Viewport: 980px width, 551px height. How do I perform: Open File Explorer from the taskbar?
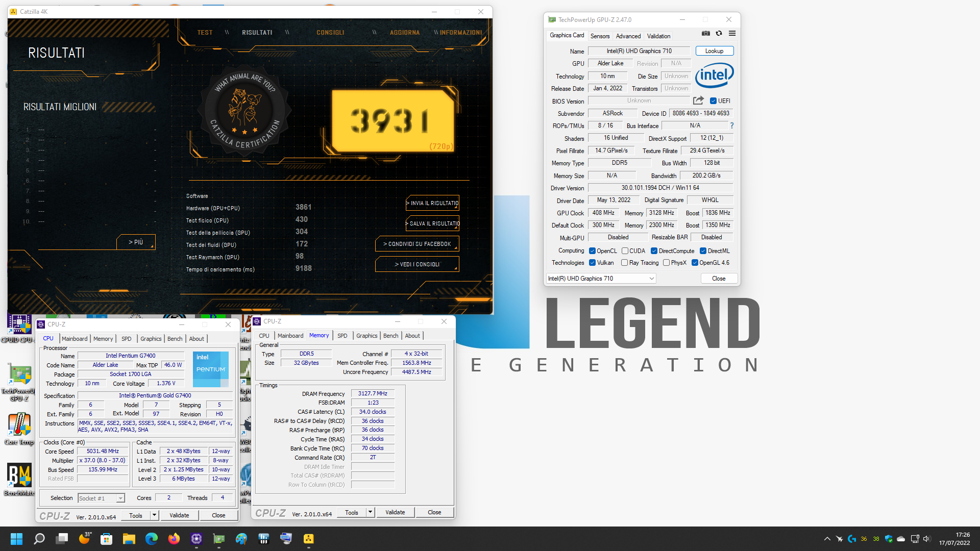tap(129, 539)
